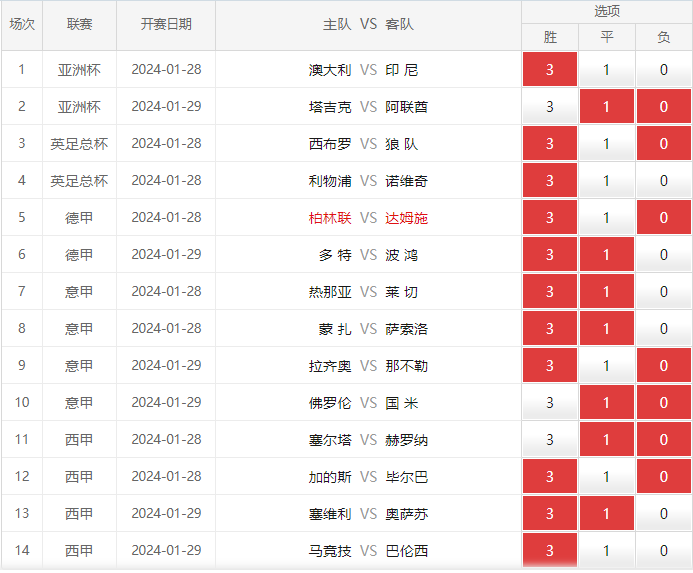Select win option 3 for 塔吉克 VS 阿联酋
Image resolution: width=693 pixels, height=573 pixels.
(x=549, y=107)
